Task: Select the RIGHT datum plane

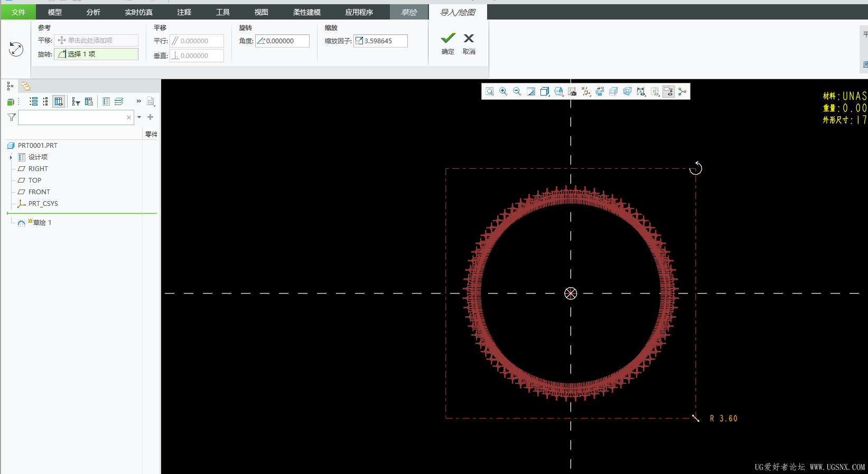Action: pyautogui.click(x=38, y=169)
